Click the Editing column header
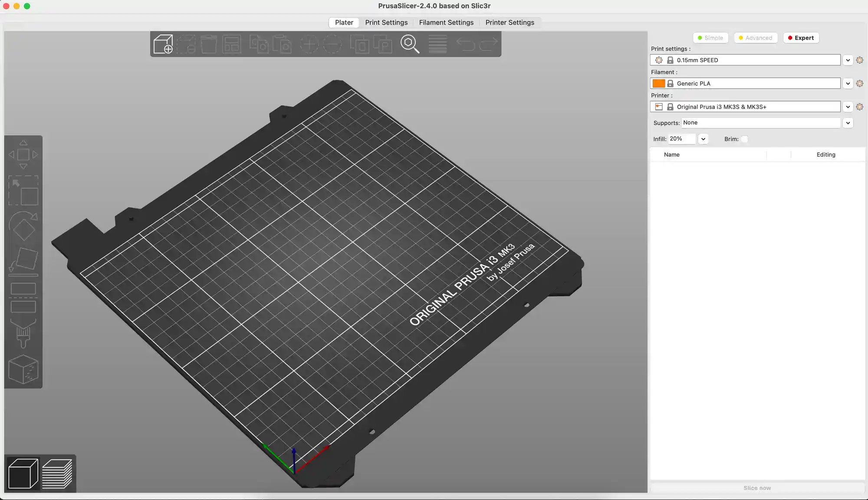Viewport: 868px width, 500px height. tap(826, 155)
